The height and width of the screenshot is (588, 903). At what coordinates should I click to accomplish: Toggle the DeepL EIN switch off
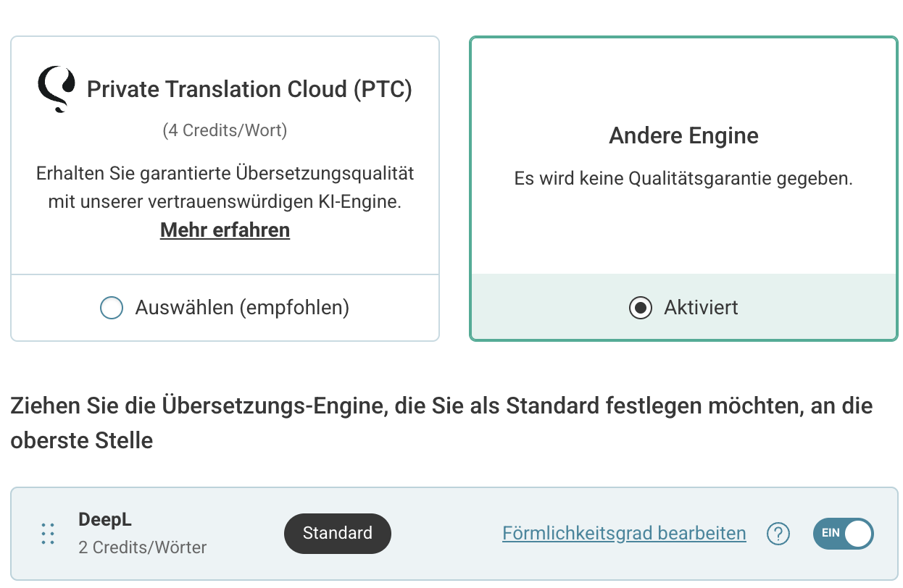pyautogui.click(x=844, y=534)
